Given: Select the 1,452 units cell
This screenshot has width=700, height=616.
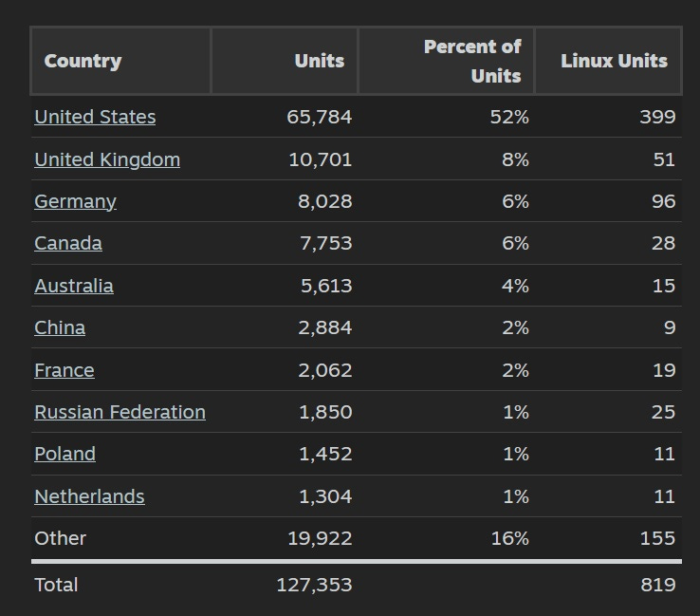Looking at the screenshot, I should pos(325,454).
